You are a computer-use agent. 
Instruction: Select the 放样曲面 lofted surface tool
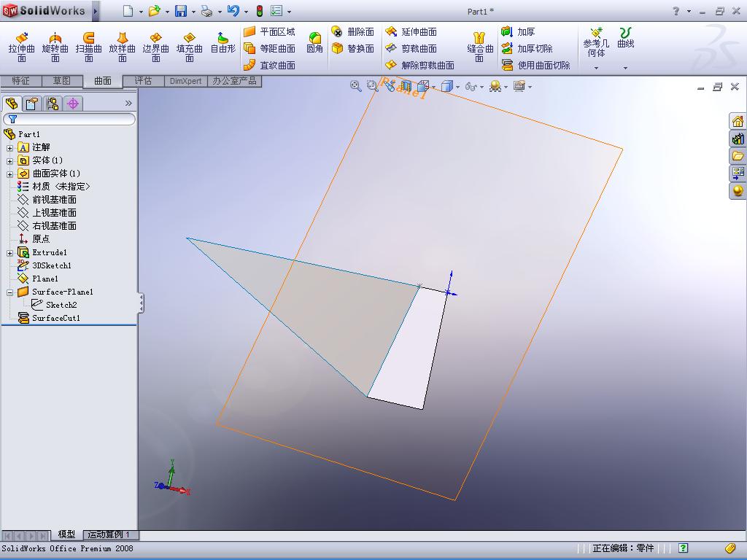[123, 47]
